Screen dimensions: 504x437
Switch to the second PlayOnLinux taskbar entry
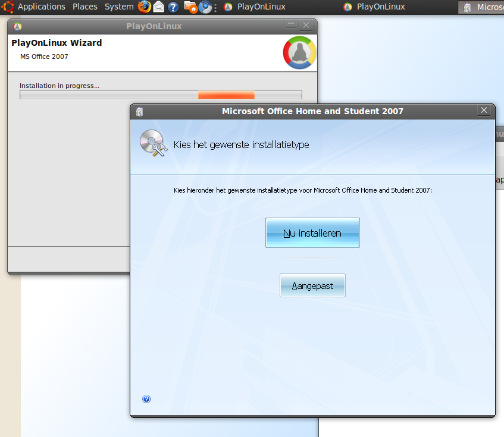point(374,7)
